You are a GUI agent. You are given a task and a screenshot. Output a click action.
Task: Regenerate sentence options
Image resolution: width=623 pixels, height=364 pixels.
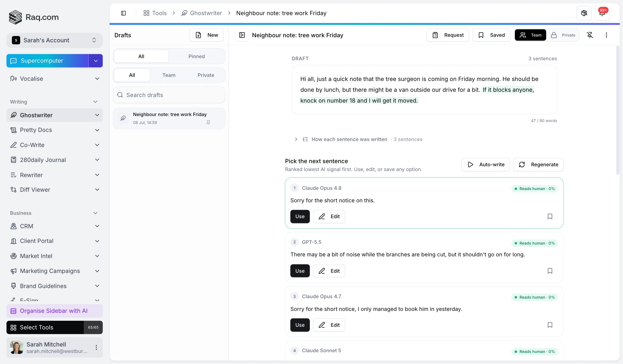[x=538, y=165]
